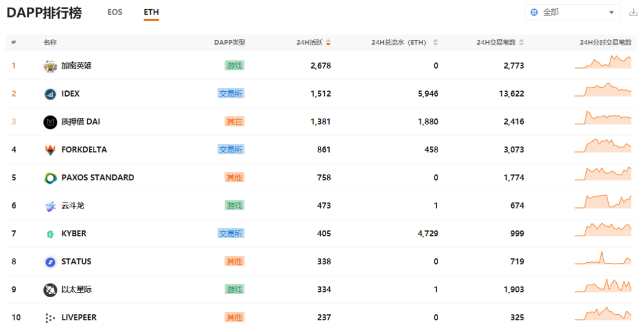Click the 其他 tag on PAXOS STANDARD row
Image resolution: width=644 pixels, height=332 pixels.
[x=235, y=177]
